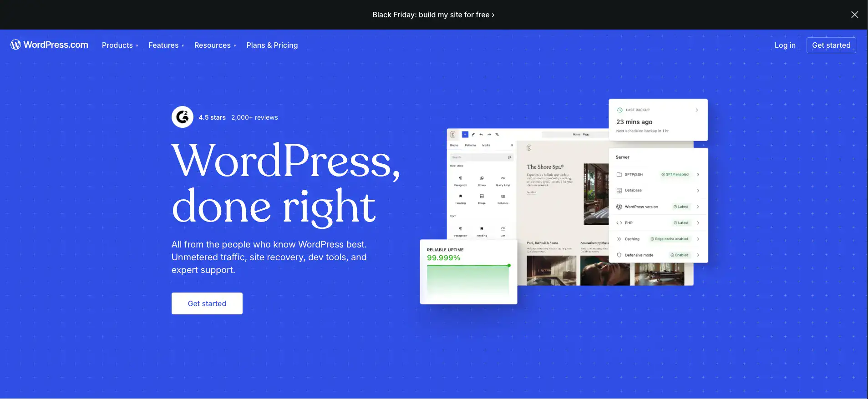This screenshot has width=868, height=399.
Task: Expand the SFTP/SSH row chevron
Action: [698, 174]
